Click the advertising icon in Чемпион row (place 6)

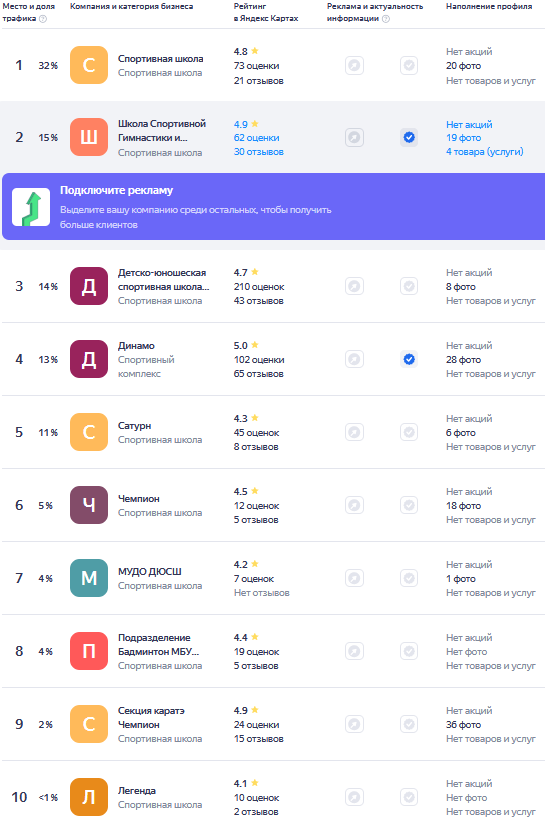pyautogui.click(x=355, y=505)
